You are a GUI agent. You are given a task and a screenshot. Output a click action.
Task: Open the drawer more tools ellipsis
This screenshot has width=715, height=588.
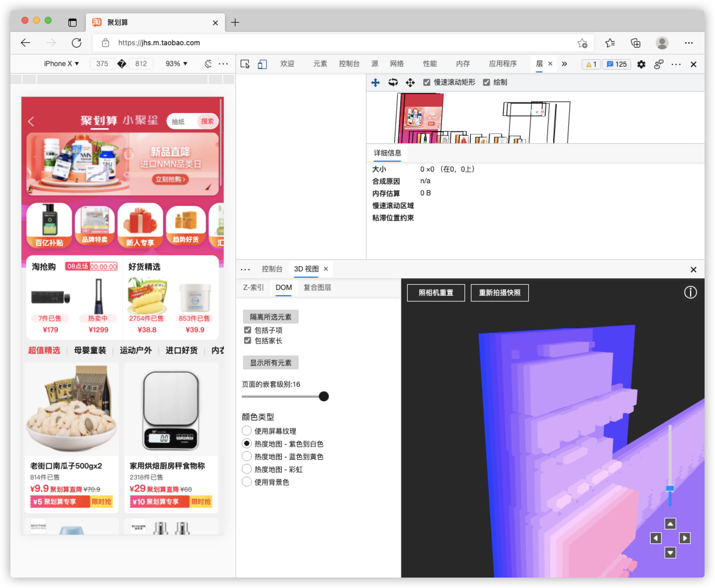245,270
